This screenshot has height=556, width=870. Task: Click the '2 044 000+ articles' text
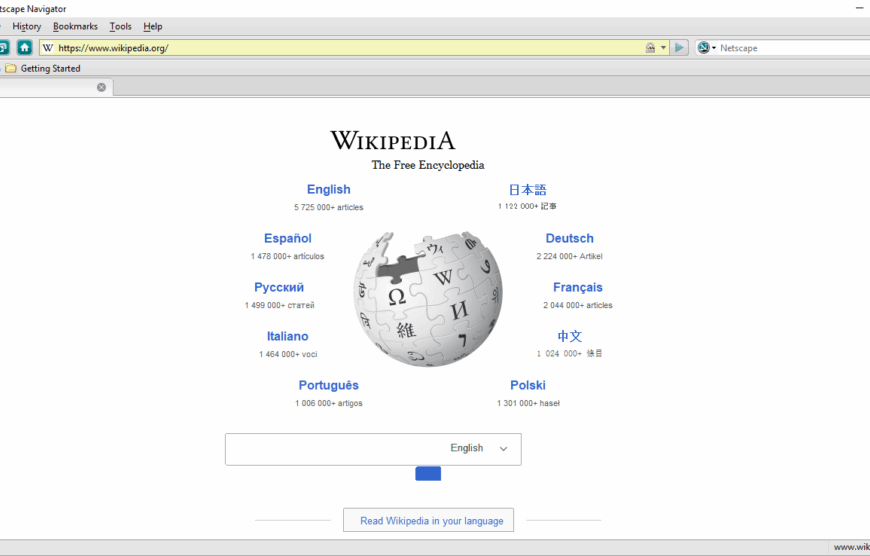578,305
